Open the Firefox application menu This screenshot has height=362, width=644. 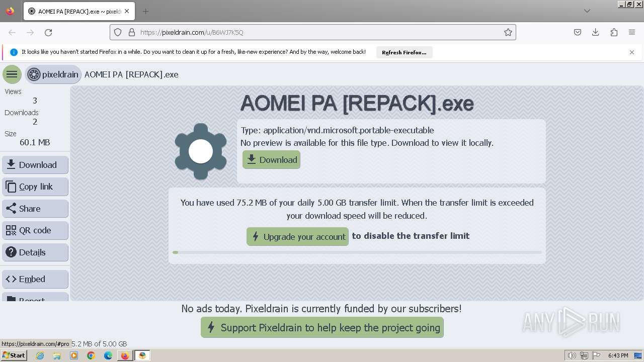point(632,32)
